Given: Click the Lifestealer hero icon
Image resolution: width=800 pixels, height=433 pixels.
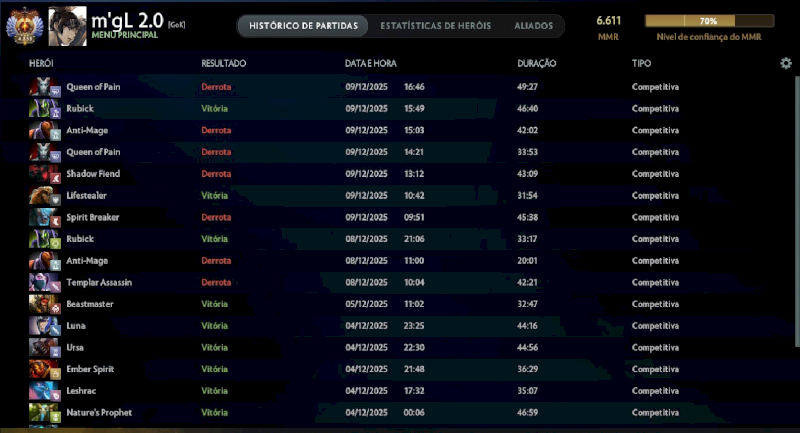Looking at the screenshot, I should tap(45, 196).
